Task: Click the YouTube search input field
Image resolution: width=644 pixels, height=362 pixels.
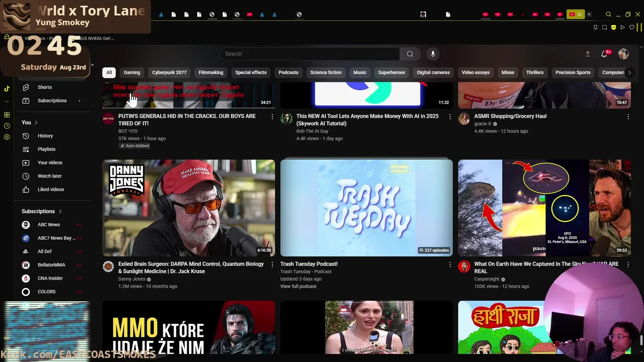Action: pos(309,54)
